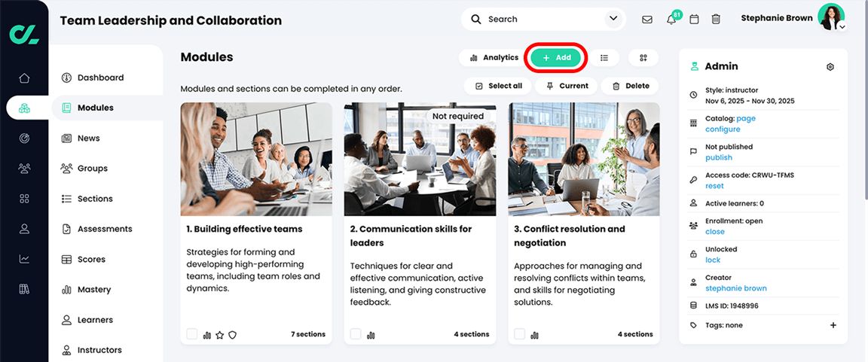Open the user menu chevron beside the avatar
Screen dimensions: 868x362
(842, 26)
